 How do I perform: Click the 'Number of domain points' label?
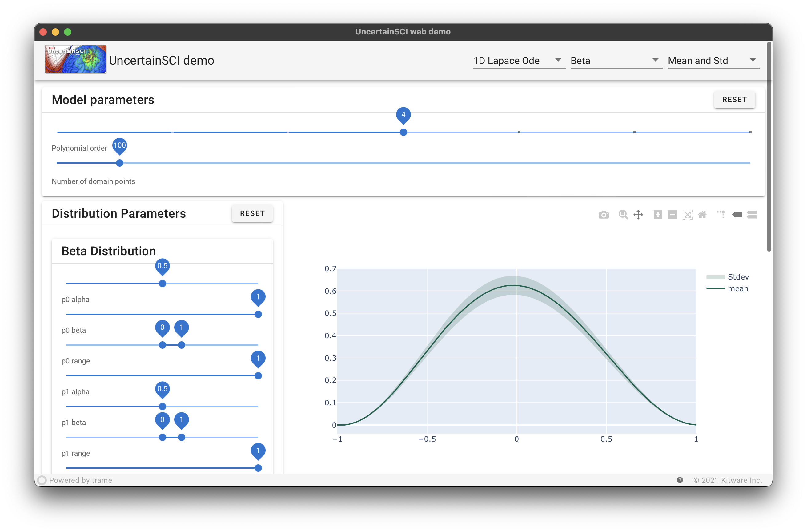(x=93, y=181)
